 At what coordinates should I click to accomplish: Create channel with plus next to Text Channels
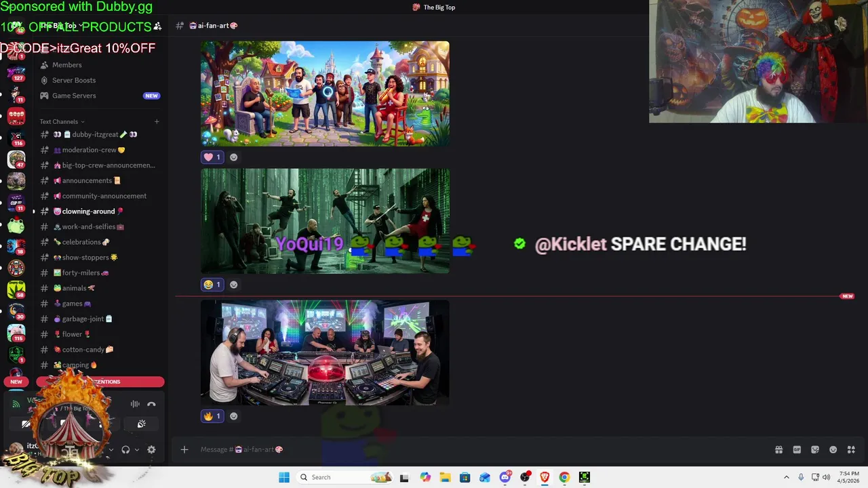click(157, 122)
